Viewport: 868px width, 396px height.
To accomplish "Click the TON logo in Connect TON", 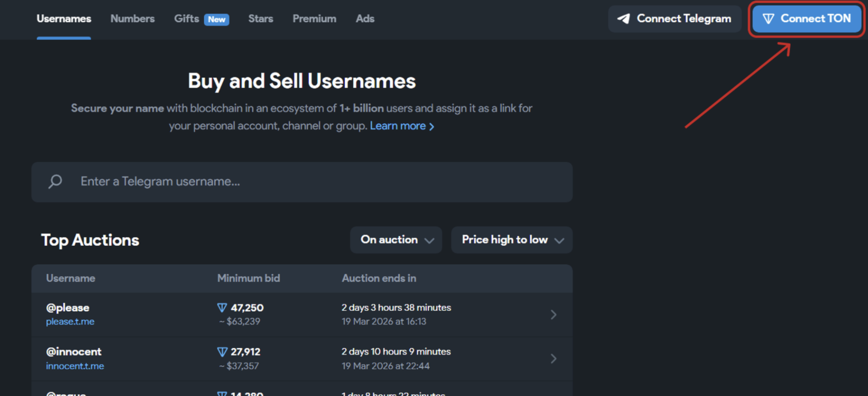I will point(768,18).
